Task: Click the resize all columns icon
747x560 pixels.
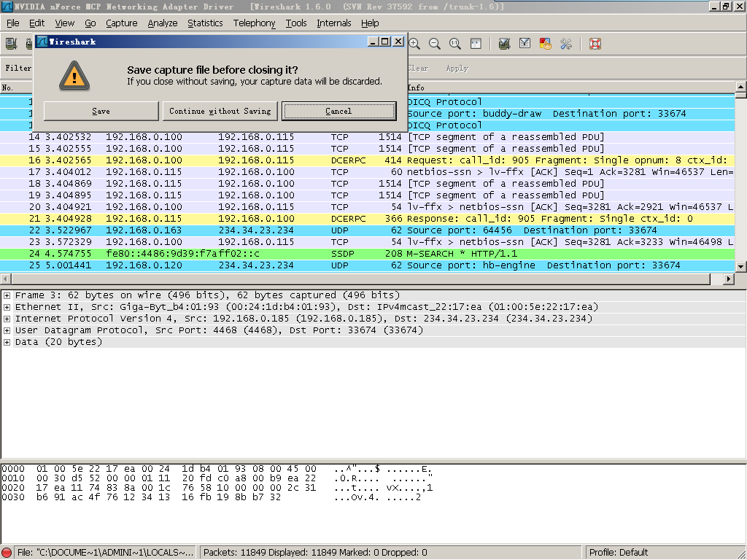Action: point(476,44)
